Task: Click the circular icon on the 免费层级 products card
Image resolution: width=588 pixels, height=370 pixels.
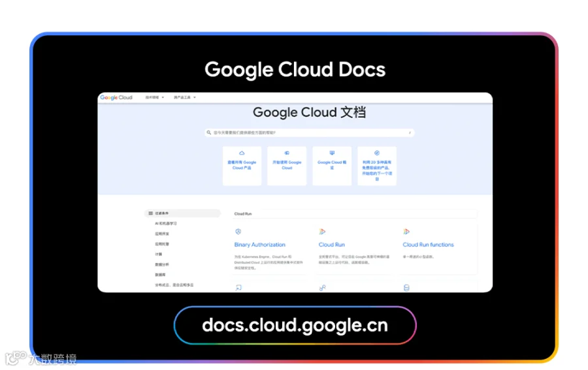Action: (x=377, y=153)
